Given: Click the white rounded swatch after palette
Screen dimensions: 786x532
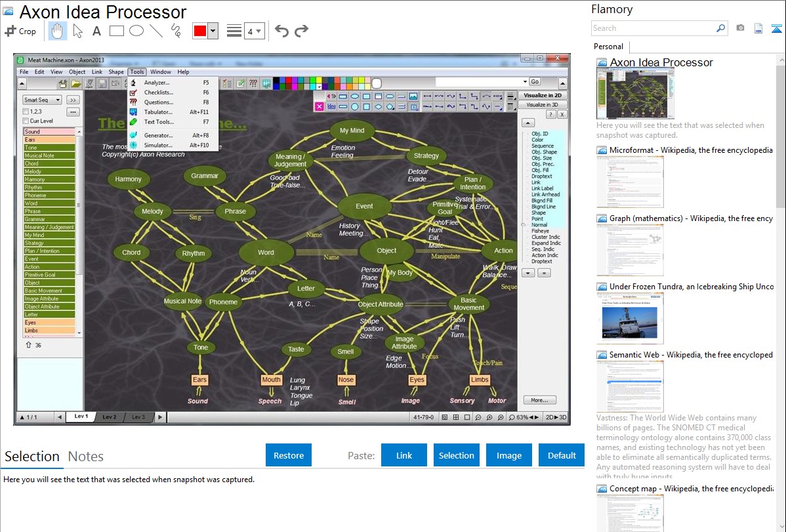Looking at the screenshot, I should coord(377,83).
